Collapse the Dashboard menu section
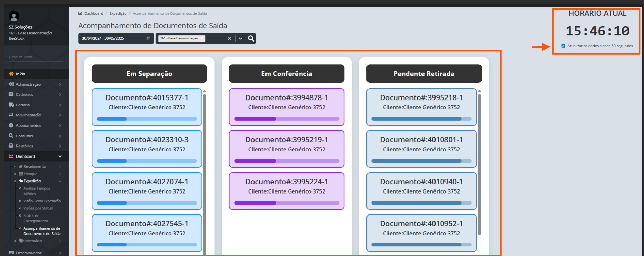The height and width of the screenshot is (256, 644). pos(60,156)
